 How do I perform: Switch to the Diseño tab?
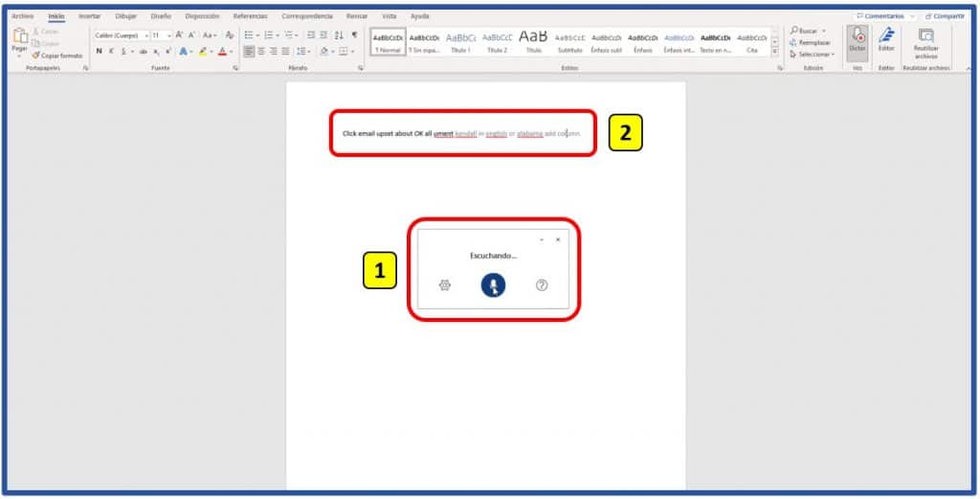point(161,16)
